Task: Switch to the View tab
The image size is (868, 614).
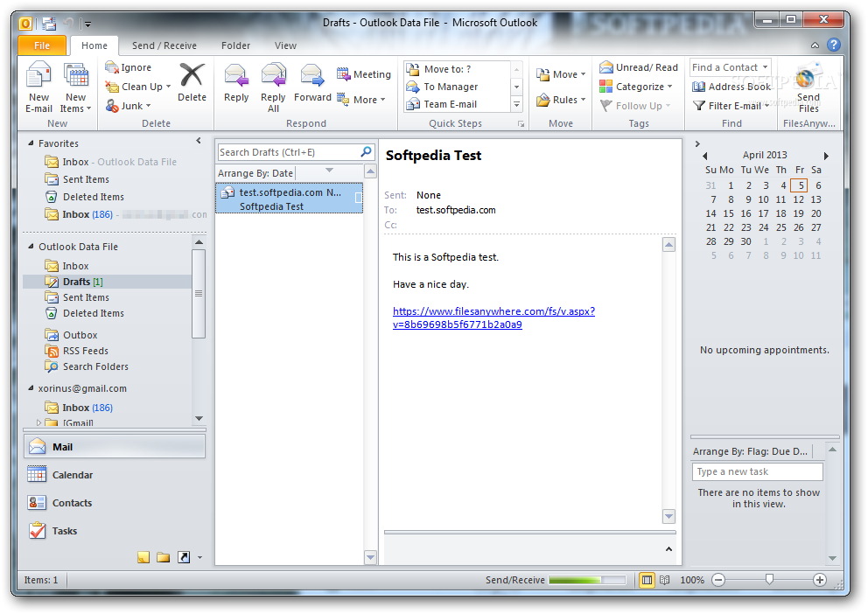Action: (x=285, y=45)
